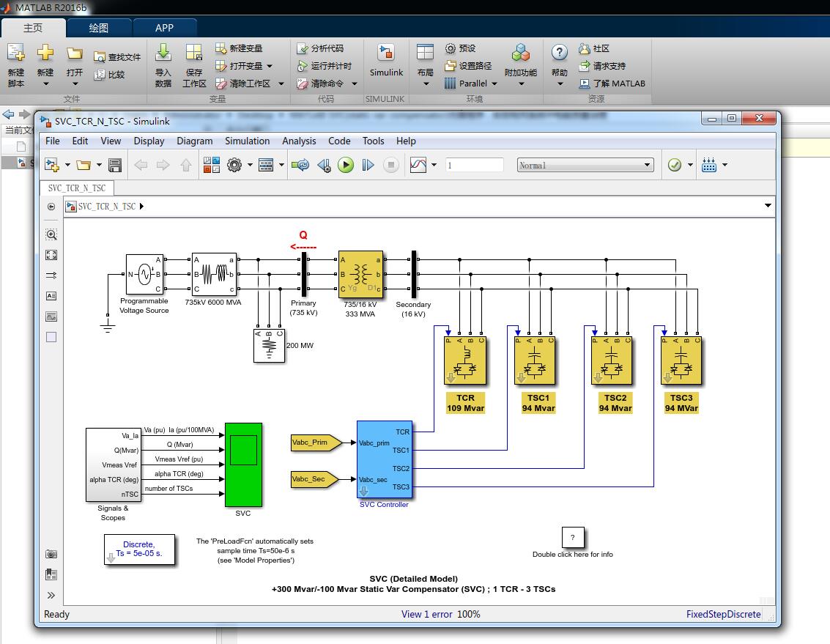Click the Screenshot camera palette icon
The image size is (830, 644).
[x=51, y=554]
